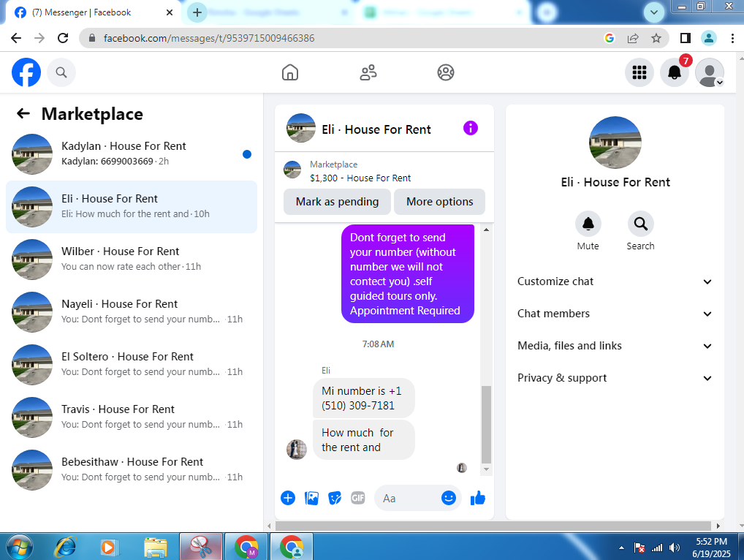Click the $1,300 - House For Rent listing
744x560 pixels.
(x=360, y=178)
